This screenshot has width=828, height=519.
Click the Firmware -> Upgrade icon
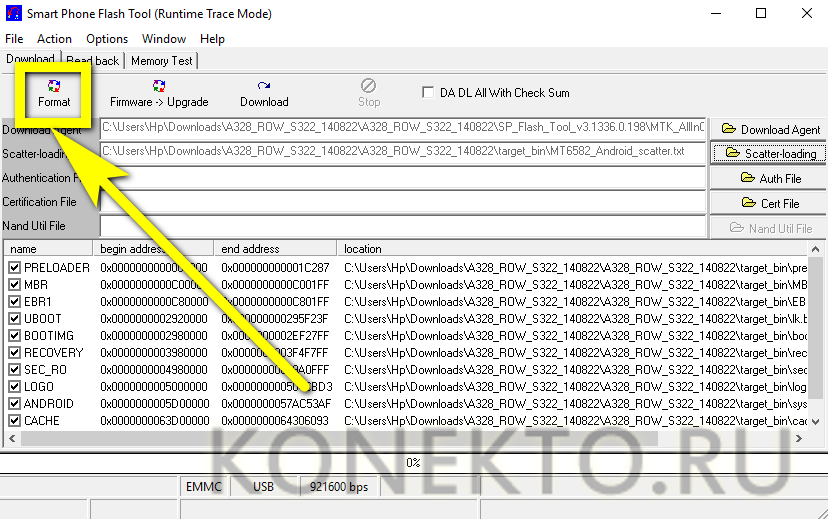(x=159, y=94)
